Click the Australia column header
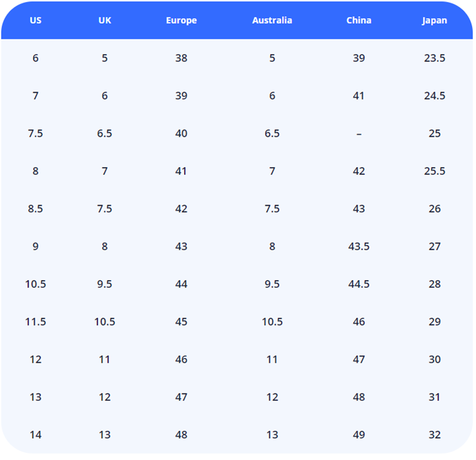Screen dimensions: 476x460 [272, 20]
